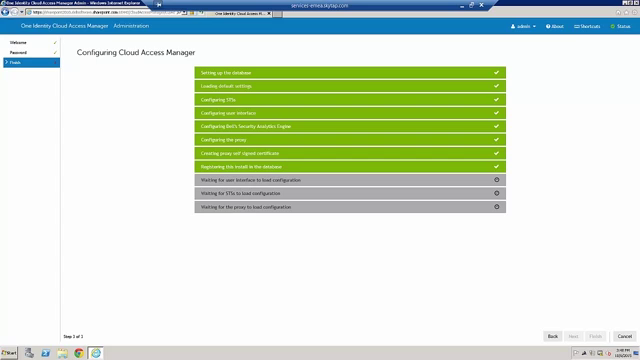640x360 pixels.
Task: Click Registering this install in the database row
Action: 350,167
